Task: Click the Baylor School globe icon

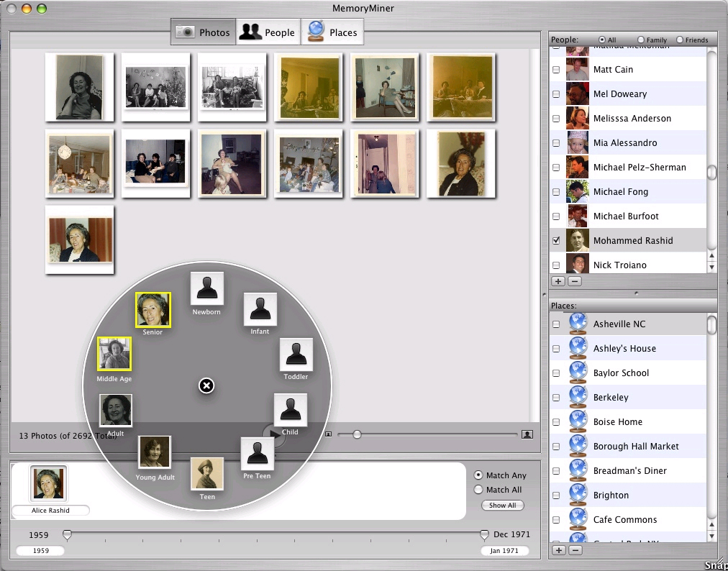Action: (578, 373)
